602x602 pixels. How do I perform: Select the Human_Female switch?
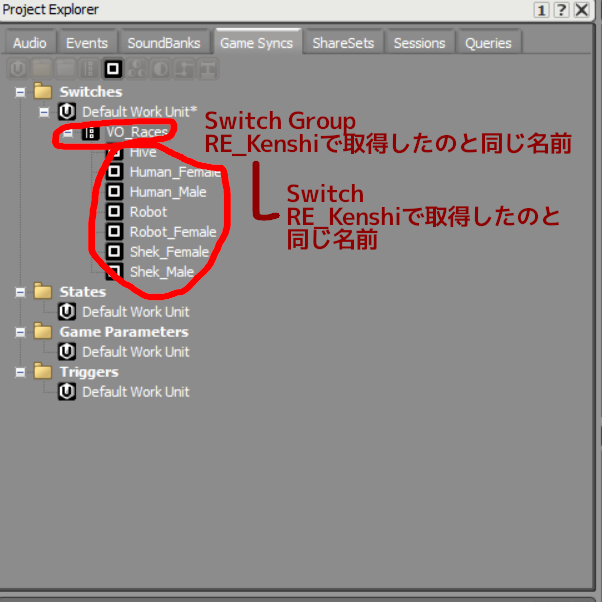(x=175, y=172)
